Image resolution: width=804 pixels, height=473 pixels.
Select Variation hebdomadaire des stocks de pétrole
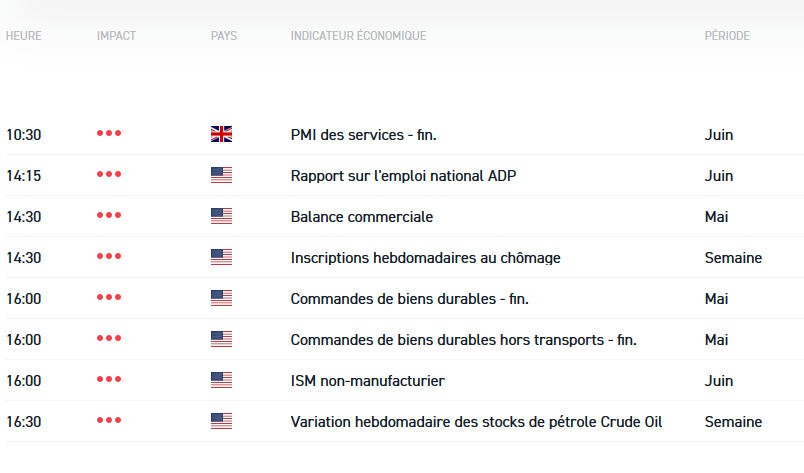click(476, 422)
